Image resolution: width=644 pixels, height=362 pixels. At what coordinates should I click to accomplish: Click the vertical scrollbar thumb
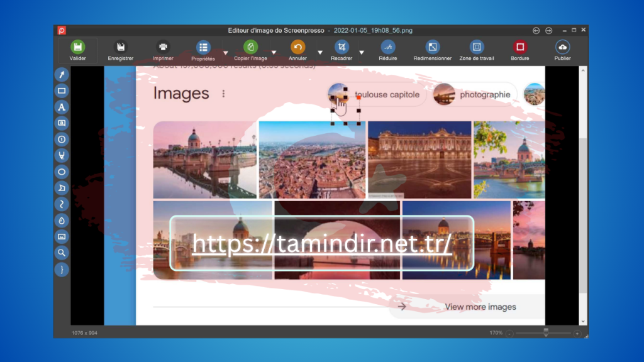pos(583,216)
